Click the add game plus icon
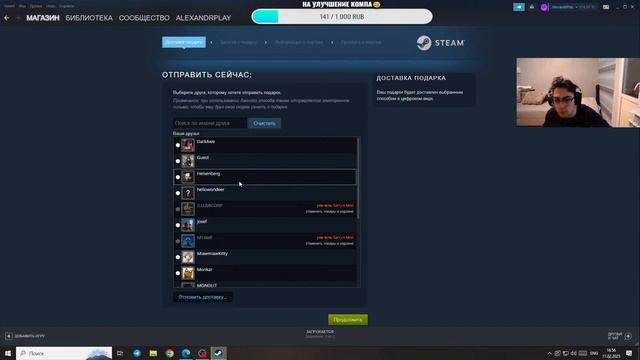 coord(9,336)
